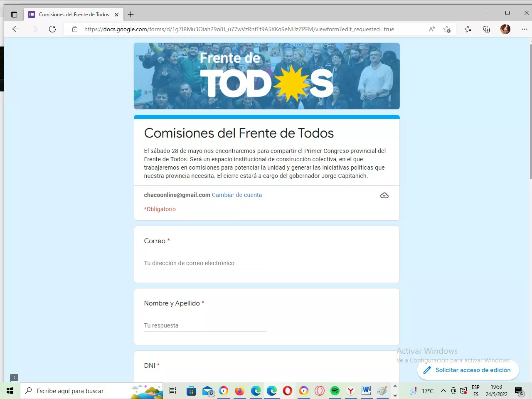The height and width of the screenshot is (399, 532).
Task: Show hidden system tray icons
Action: 443,391
